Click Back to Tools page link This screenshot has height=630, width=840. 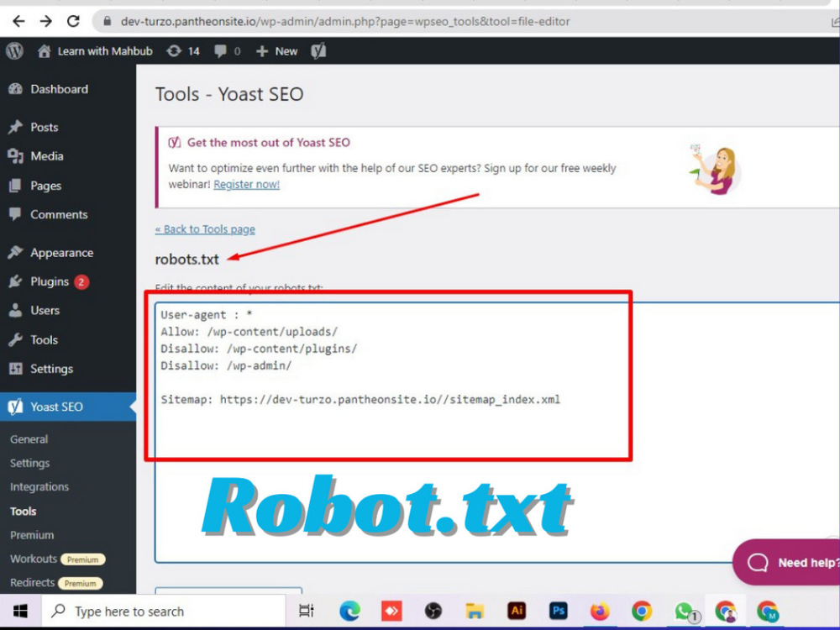[x=205, y=229]
